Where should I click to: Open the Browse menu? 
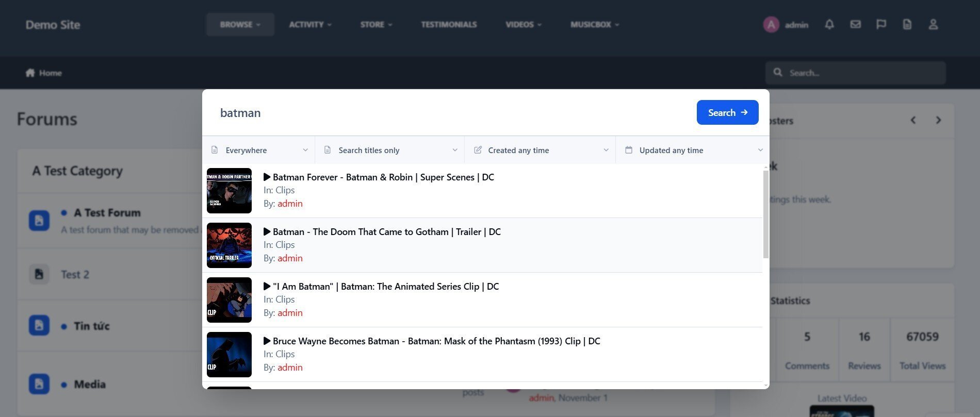[x=240, y=24]
